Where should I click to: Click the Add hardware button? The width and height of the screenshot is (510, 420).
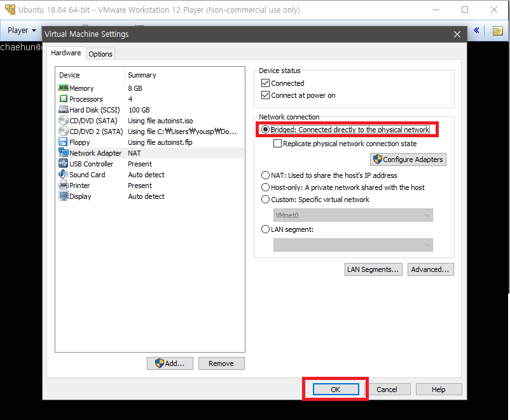(170, 363)
